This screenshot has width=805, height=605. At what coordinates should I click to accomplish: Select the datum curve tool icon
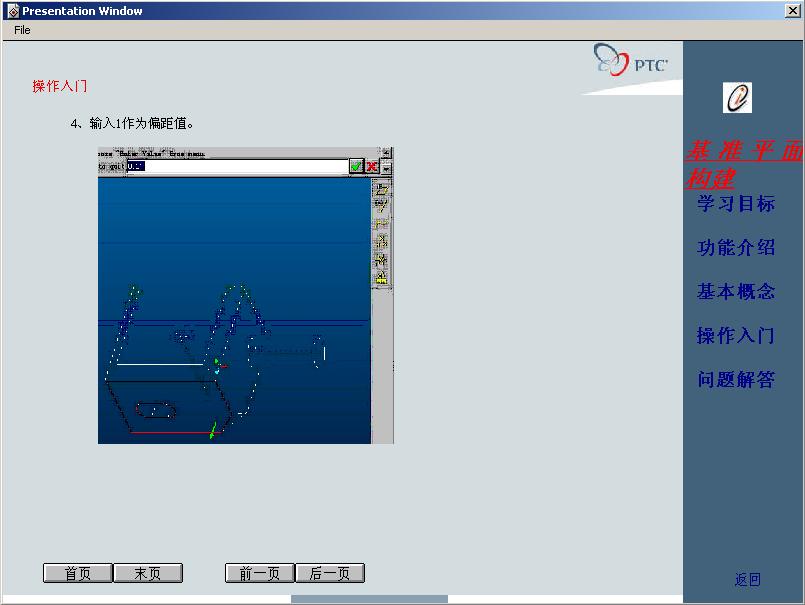381,224
